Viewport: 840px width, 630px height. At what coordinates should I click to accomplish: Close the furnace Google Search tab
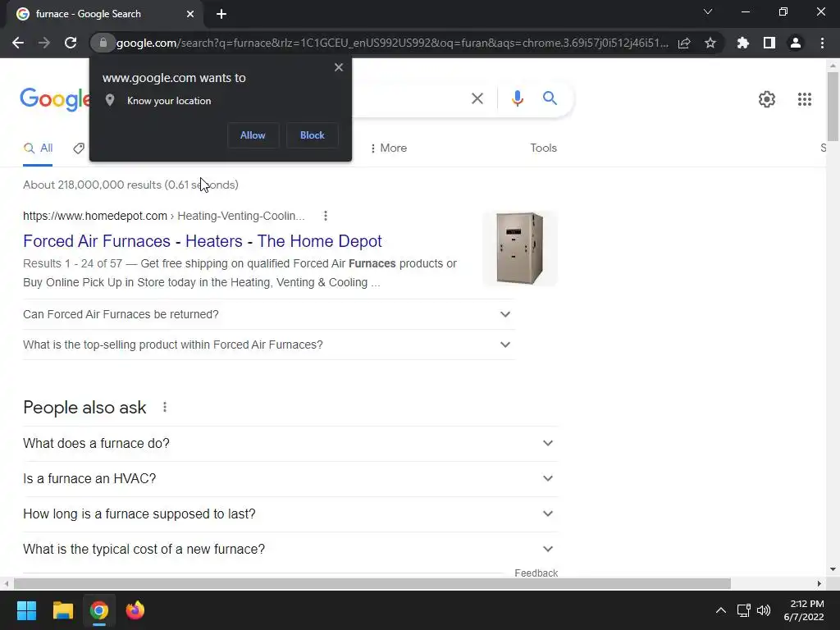190,14
